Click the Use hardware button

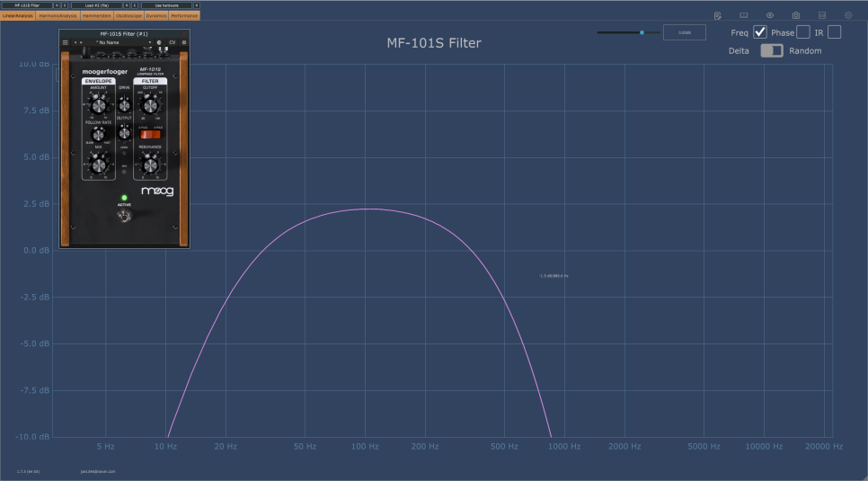click(166, 5)
